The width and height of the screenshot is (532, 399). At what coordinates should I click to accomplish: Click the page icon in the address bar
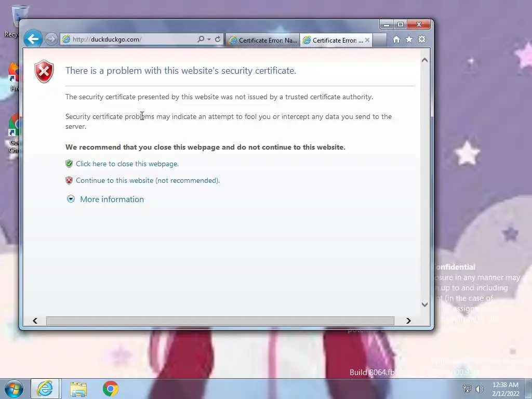coord(66,39)
